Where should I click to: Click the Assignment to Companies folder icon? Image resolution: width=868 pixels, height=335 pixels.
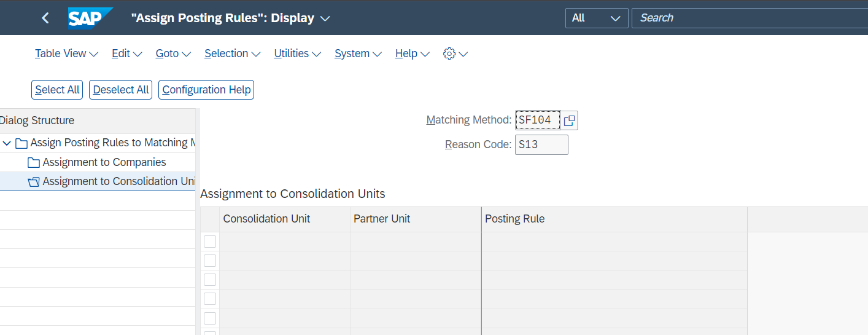[x=34, y=163]
